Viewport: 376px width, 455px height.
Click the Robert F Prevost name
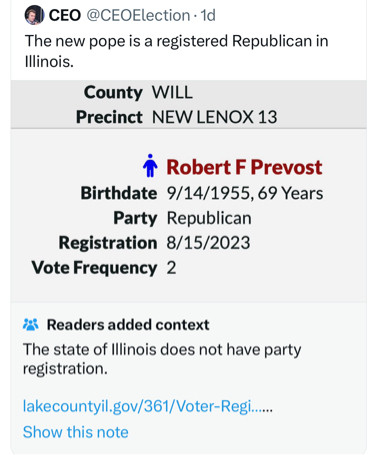[244, 167]
